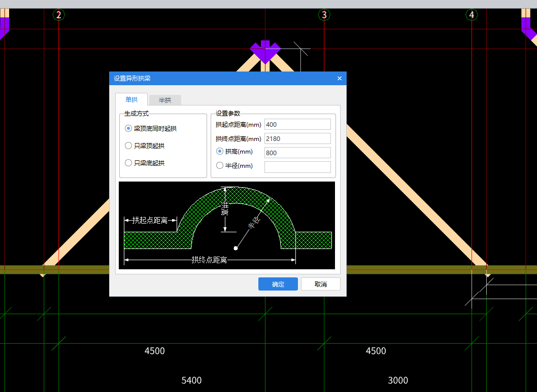The height and width of the screenshot is (392, 537).
Task: Click the 3000 dimension text
Action: (x=398, y=380)
